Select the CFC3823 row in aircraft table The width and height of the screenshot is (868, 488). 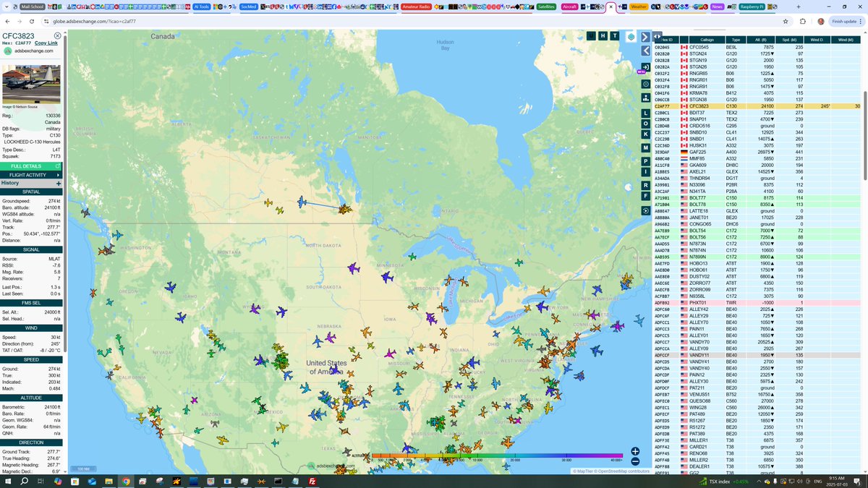coord(757,106)
